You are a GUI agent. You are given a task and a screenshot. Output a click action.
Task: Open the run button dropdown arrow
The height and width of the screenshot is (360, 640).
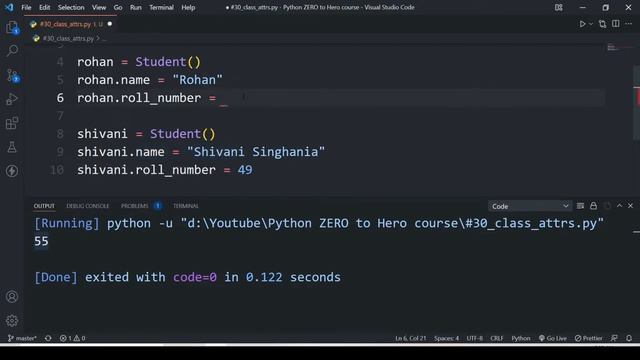591,24
